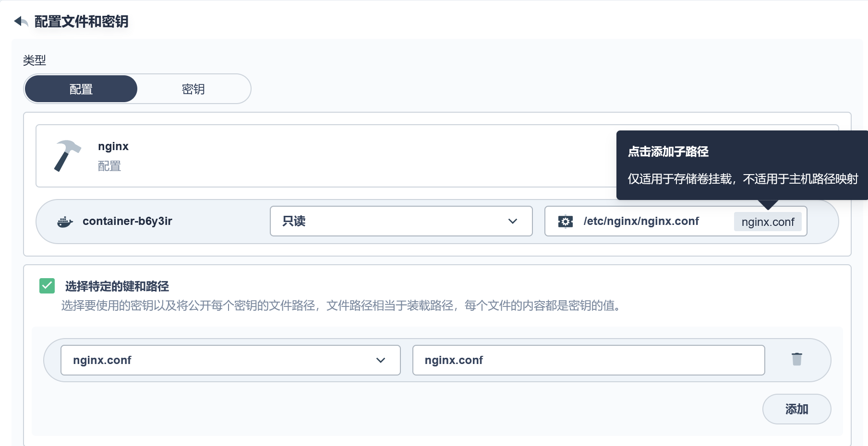This screenshot has height=446, width=868.
Task: Click the nginx.conf subpath tag
Action: (x=768, y=222)
